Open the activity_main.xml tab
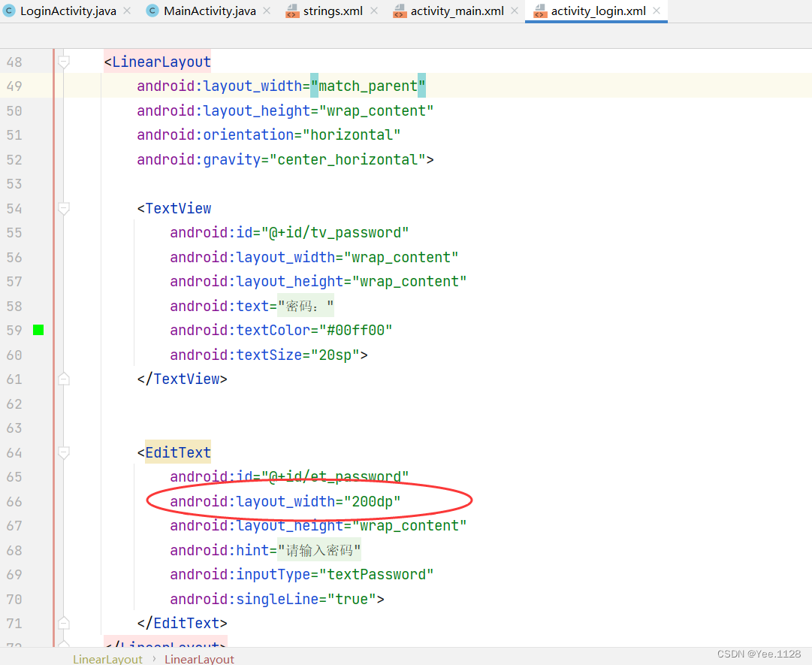This screenshot has width=812, height=665. 457,11
